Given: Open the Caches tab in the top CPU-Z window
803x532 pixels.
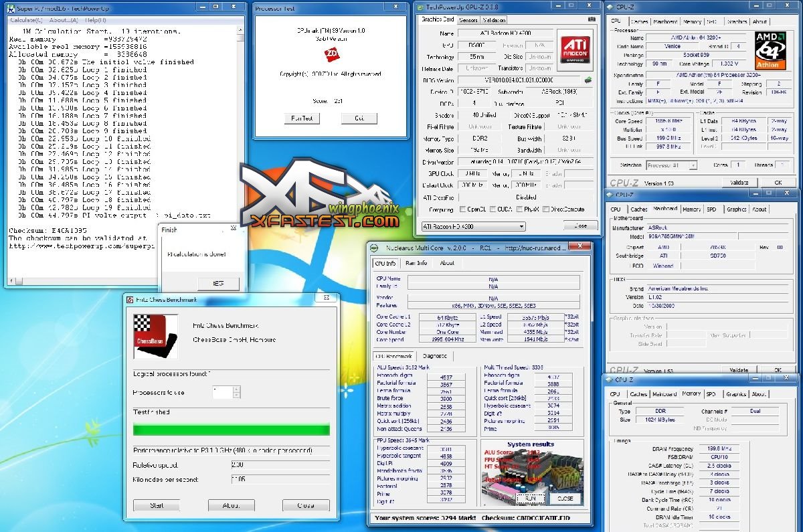Looking at the screenshot, I should tap(639, 21).
